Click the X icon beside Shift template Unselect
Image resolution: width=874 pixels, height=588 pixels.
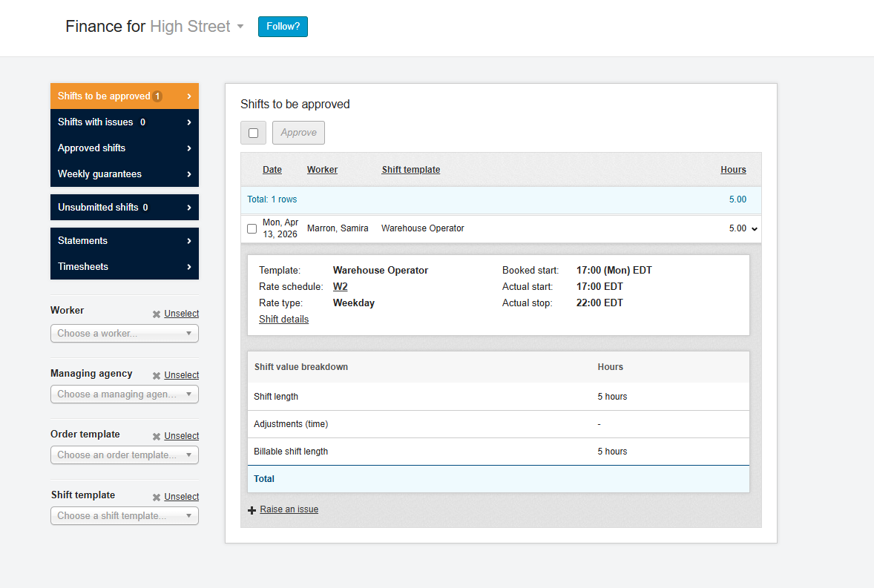(157, 498)
